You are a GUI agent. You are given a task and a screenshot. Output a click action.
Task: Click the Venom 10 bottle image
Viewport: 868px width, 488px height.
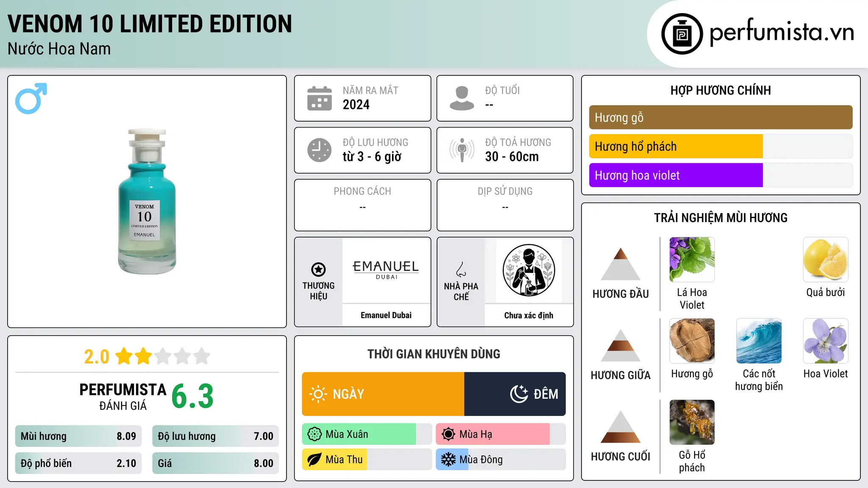coord(147,202)
